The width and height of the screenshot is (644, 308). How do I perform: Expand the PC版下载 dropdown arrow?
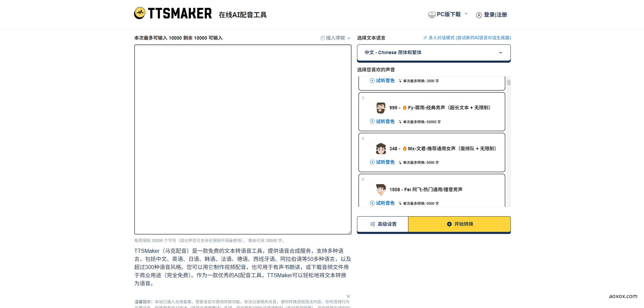click(466, 14)
